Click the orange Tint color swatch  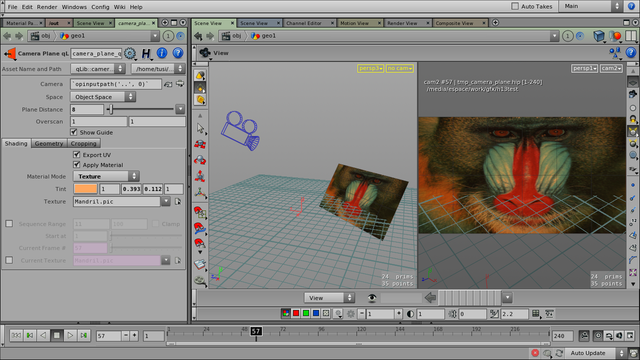coord(85,189)
